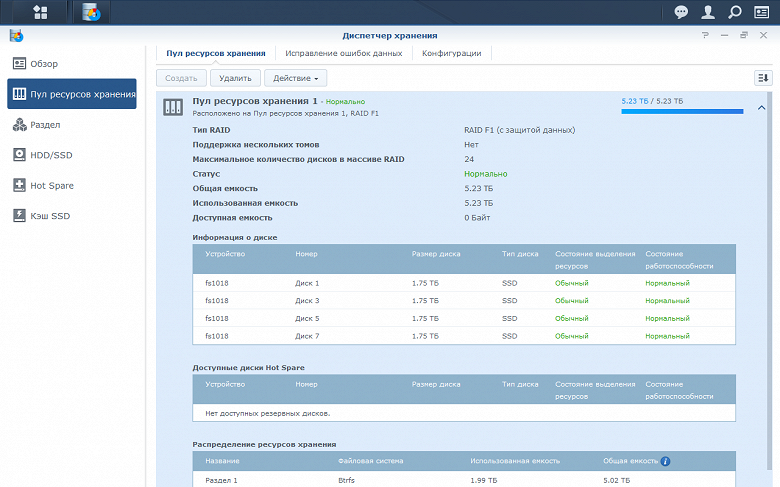The width and height of the screenshot is (780, 487).
Task: Collapse the storage pool 1 panel chevron
Action: 762,107
